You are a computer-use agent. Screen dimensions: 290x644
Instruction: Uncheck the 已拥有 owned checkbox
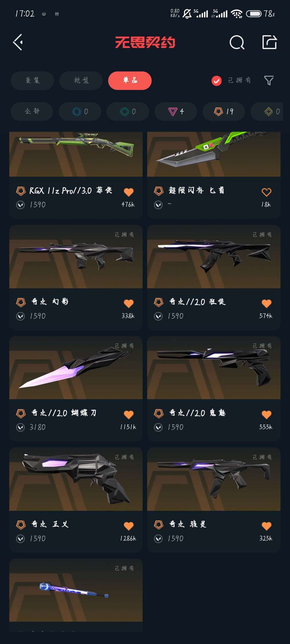coord(216,80)
